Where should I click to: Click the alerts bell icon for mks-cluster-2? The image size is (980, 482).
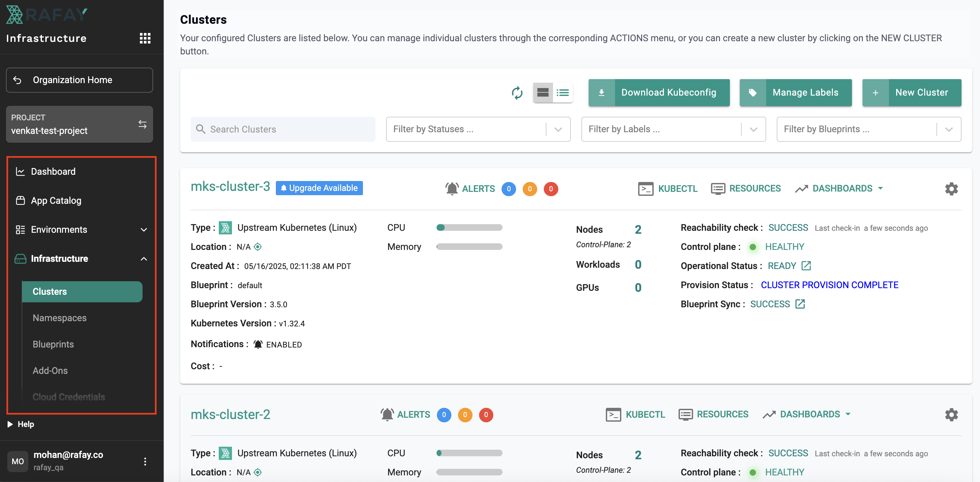(387, 414)
